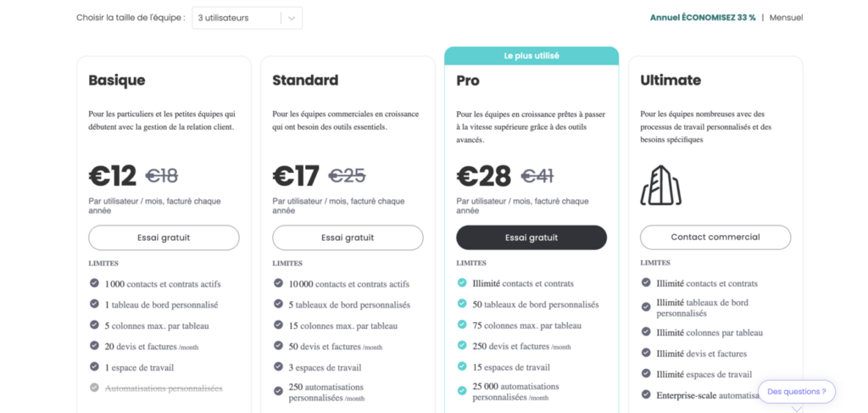This screenshot has width=868, height=413.
Task: Click the Ultimate plan building icon
Action: tap(661, 185)
